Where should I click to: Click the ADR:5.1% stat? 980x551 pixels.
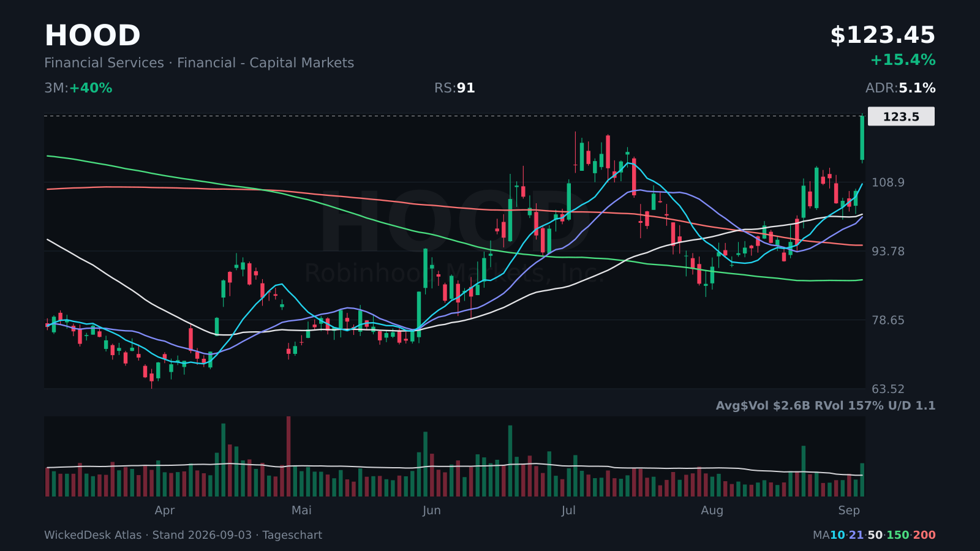click(900, 88)
